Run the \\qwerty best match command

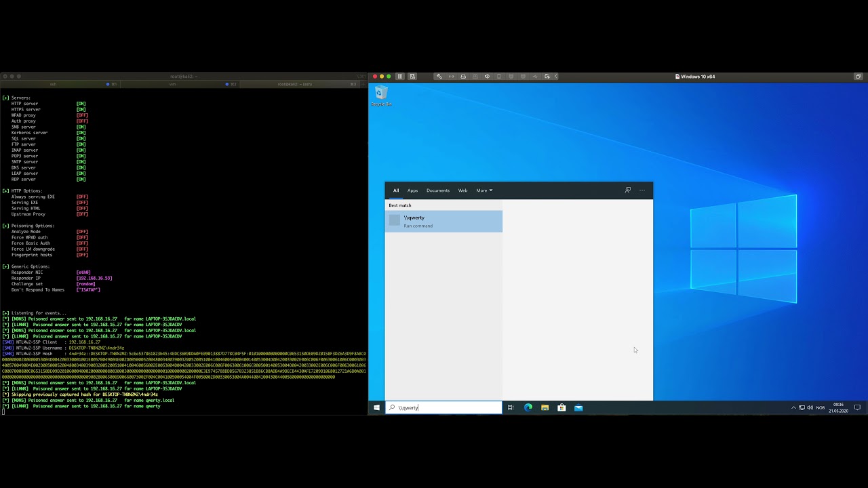[x=443, y=221]
